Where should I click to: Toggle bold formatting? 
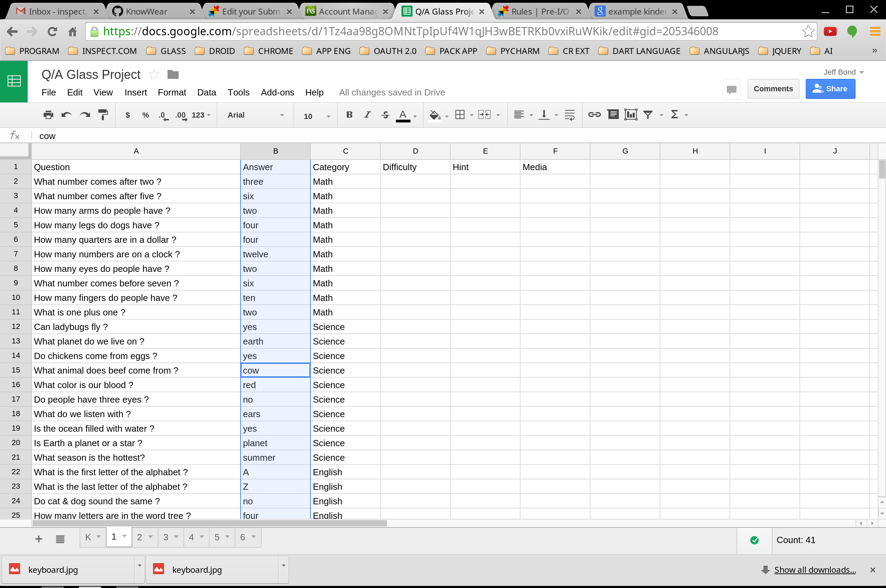[349, 115]
